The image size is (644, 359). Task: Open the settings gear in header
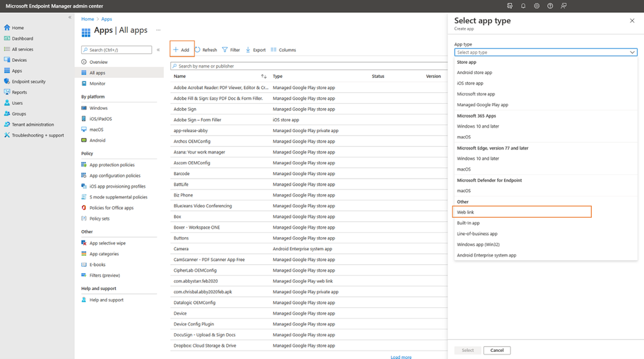536,6
